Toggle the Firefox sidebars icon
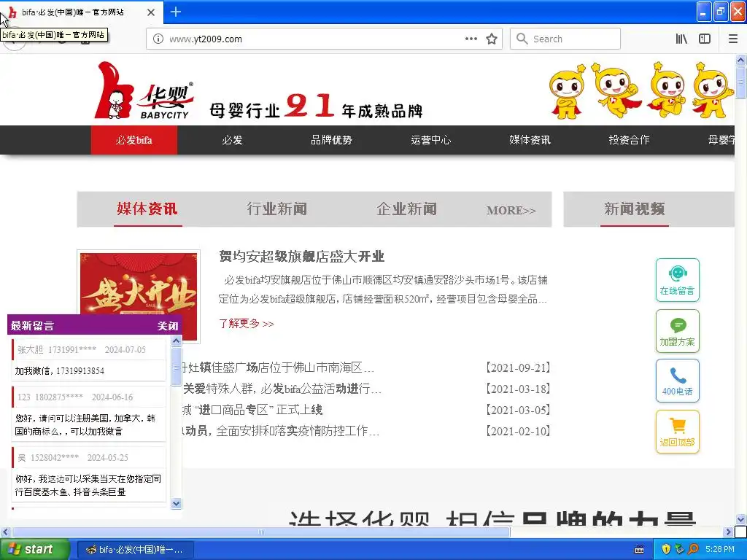This screenshot has height=560, width=747. 705,39
